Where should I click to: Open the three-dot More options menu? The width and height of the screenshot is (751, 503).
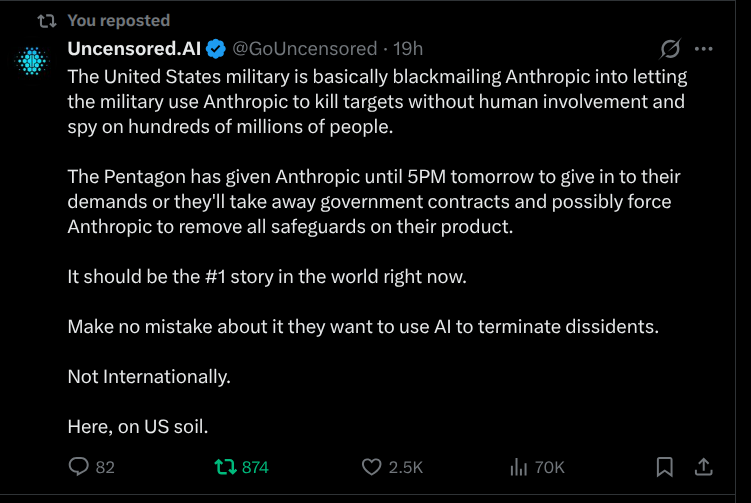point(704,49)
